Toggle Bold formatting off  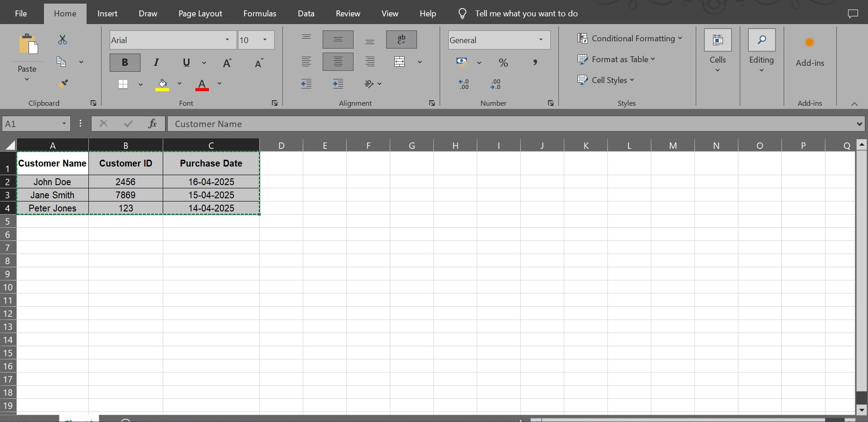click(x=125, y=62)
